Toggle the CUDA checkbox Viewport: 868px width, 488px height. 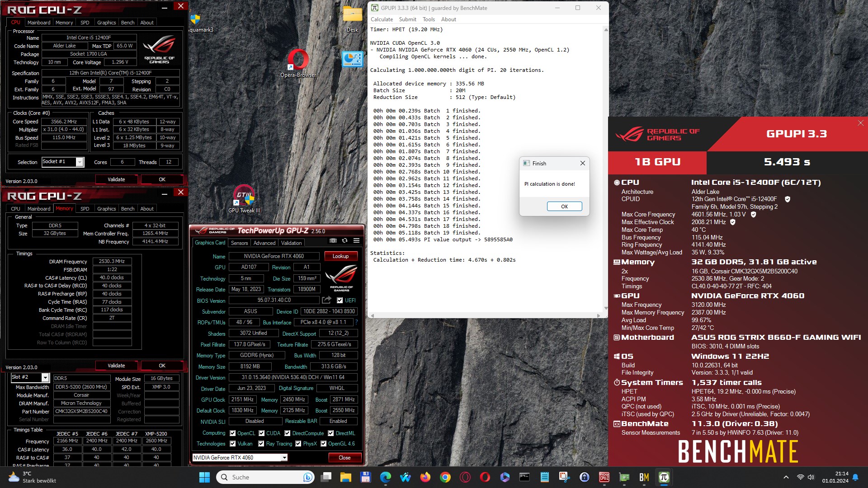click(x=262, y=433)
